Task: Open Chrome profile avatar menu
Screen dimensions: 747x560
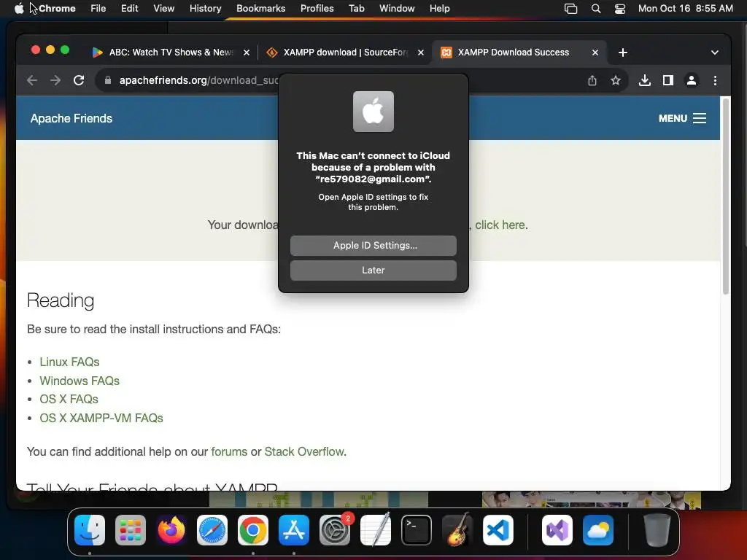Action: 692,80
